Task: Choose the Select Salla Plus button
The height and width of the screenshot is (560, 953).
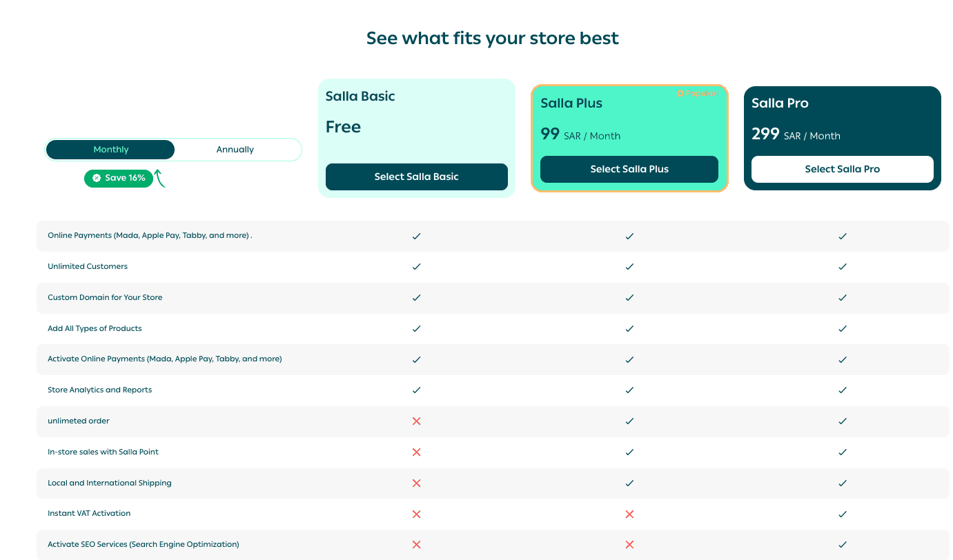Action: pos(629,170)
